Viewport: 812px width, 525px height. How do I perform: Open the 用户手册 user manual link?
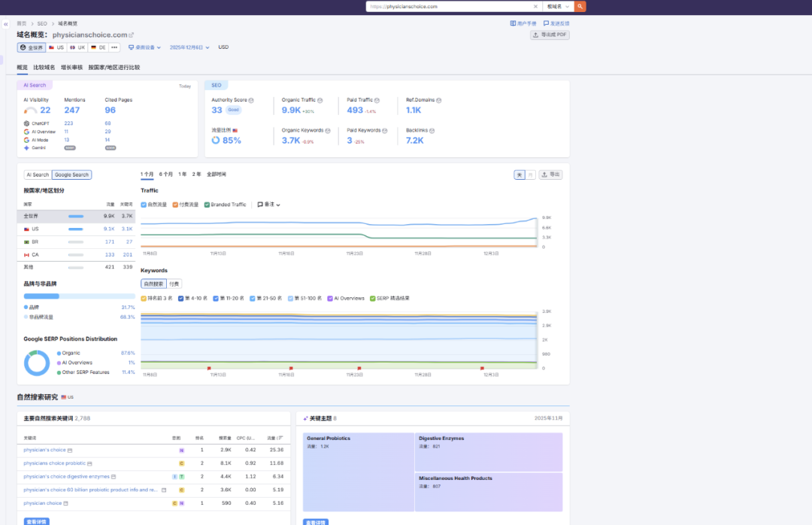523,23
